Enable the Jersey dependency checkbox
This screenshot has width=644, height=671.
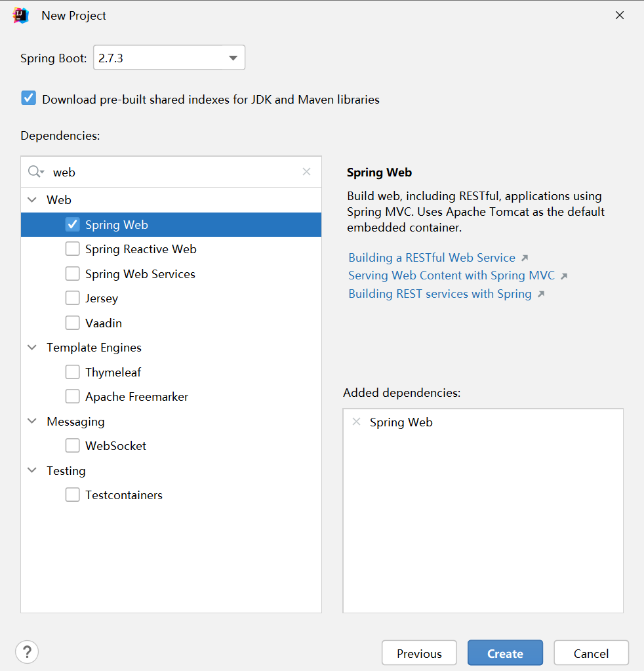72,298
